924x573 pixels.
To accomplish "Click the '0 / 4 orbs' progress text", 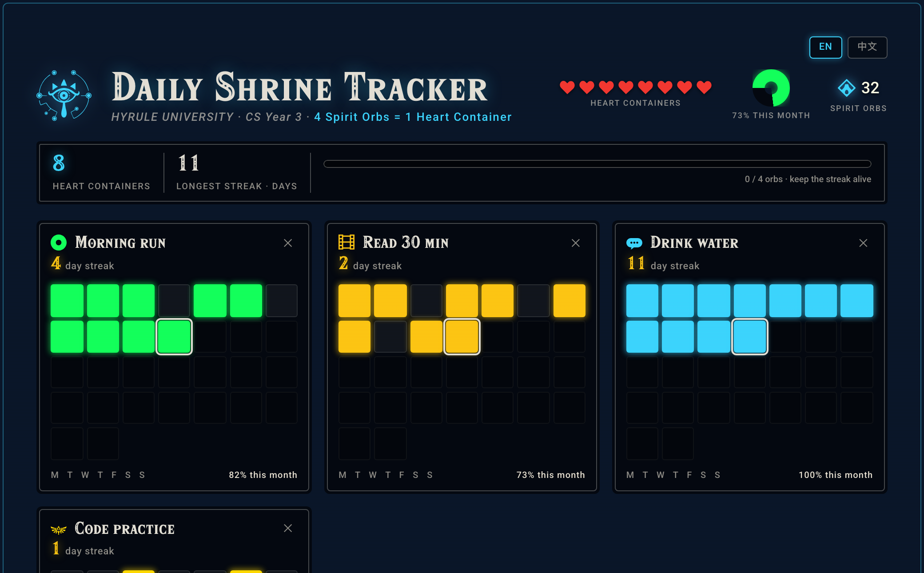I will pos(808,179).
